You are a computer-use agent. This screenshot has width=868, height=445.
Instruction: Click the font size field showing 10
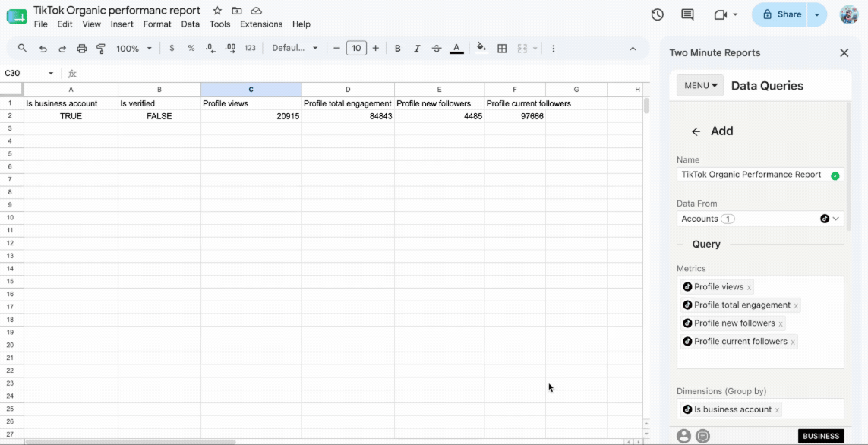(356, 49)
